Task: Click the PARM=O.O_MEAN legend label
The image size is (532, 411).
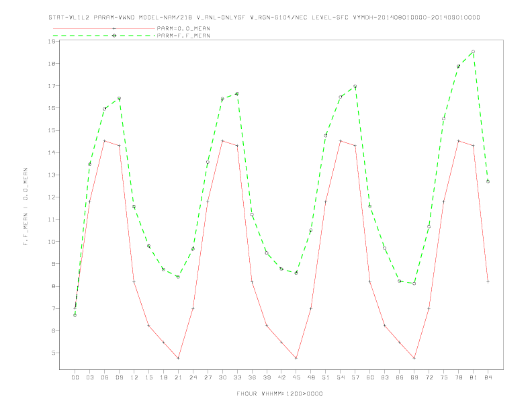Action: 183,28
